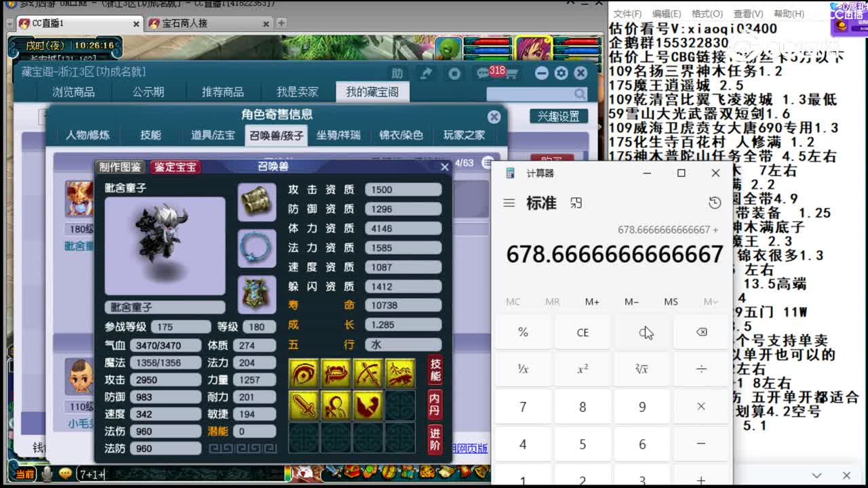Click the number 8 key in the calculator
868x488 pixels.
[x=583, y=407]
